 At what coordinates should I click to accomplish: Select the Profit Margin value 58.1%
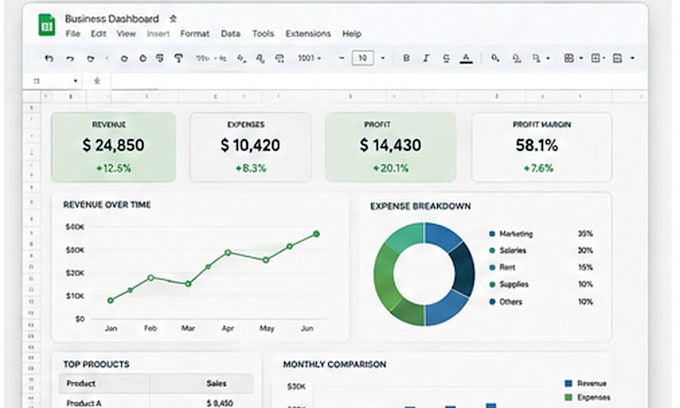pos(537,145)
